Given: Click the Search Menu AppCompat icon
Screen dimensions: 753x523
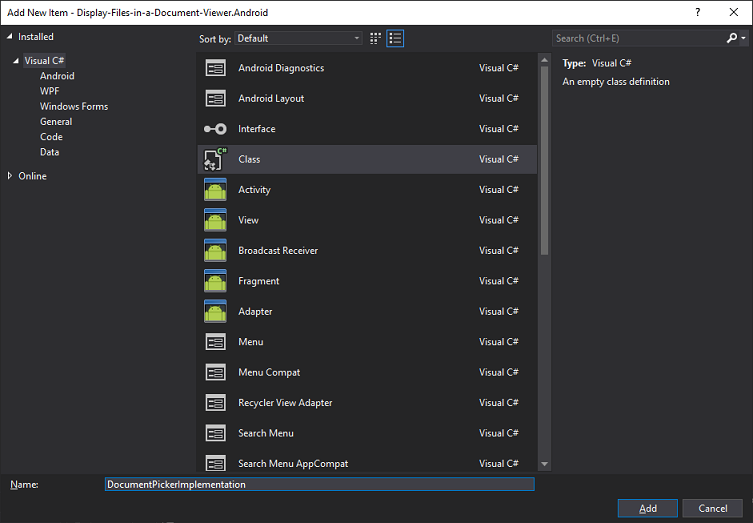Looking at the screenshot, I should 216,463.
